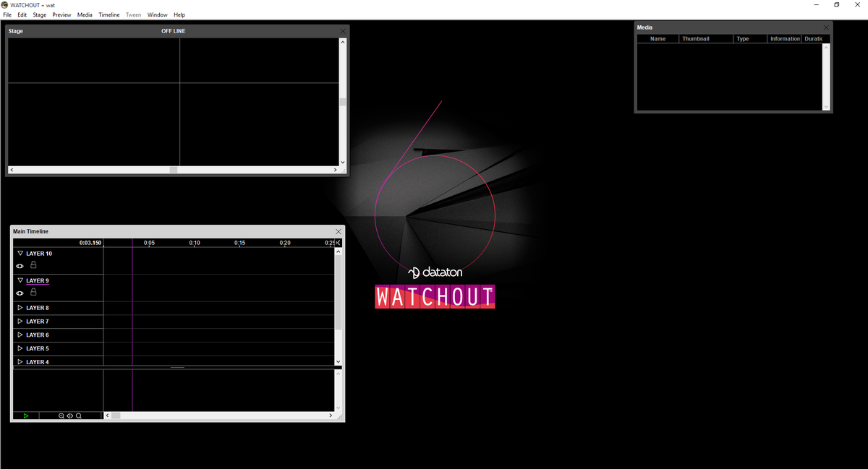Screen dimensions: 868x469
Task: Click the Stage scroll right arrow
Action: coord(335,170)
